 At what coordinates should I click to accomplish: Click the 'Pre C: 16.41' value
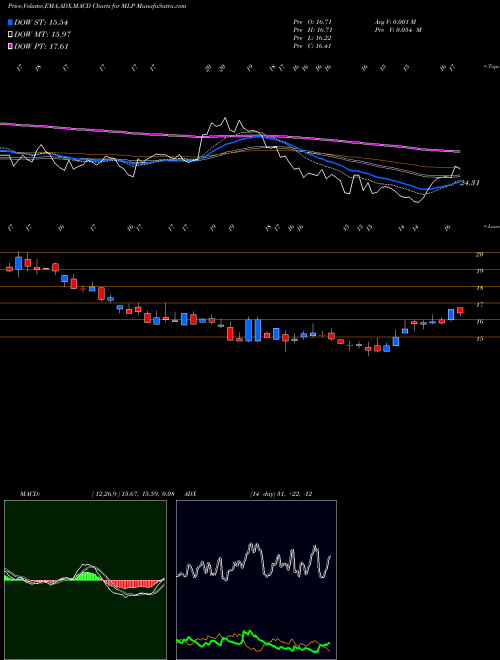[x=314, y=46]
